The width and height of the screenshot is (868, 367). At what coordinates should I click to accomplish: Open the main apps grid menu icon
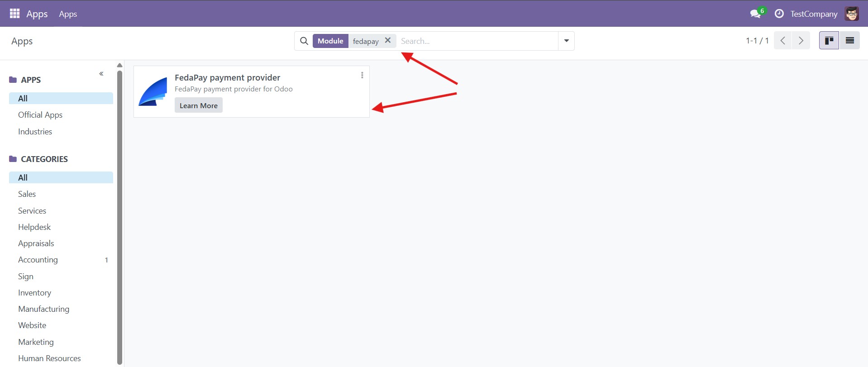pos(14,14)
